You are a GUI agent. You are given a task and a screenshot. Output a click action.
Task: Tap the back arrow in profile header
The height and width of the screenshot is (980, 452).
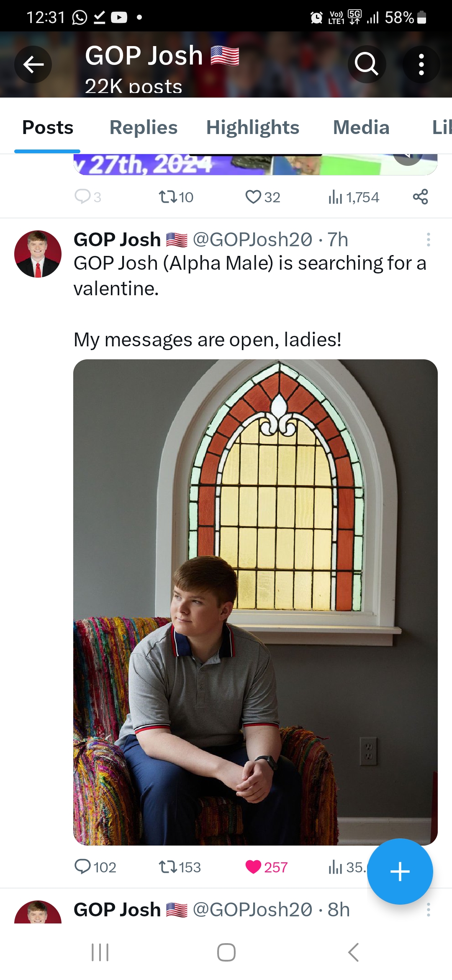[x=33, y=64]
